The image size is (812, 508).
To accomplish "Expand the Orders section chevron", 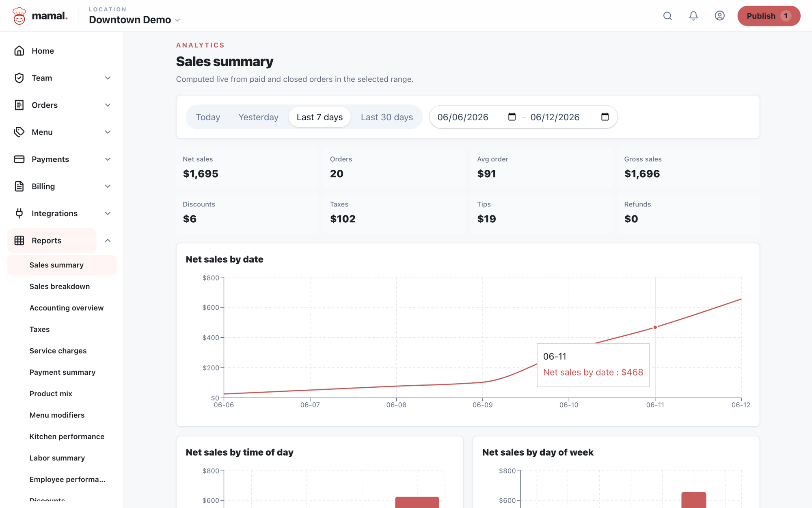I will (x=108, y=105).
